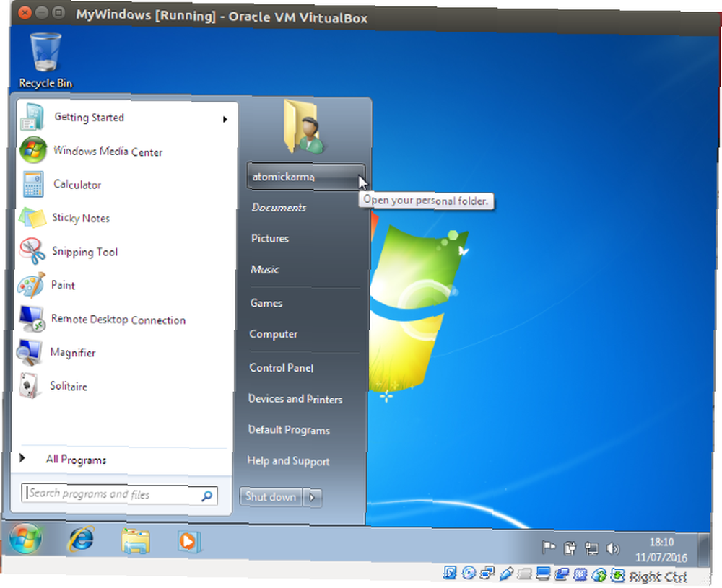Image resolution: width=722 pixels, height=588 pixels.
Task: Click the Shut down button
Action: (x=271, y=497)
